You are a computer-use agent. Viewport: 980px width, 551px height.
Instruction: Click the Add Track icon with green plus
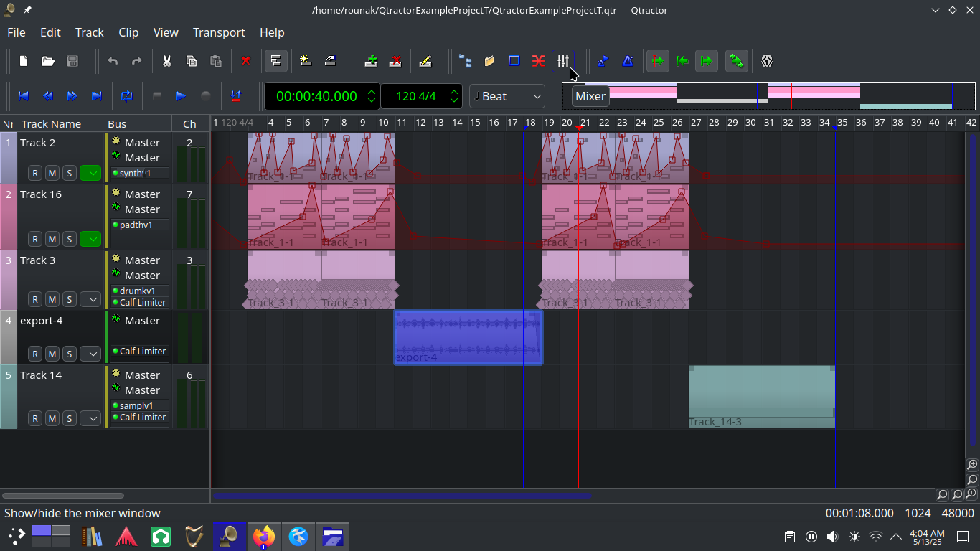click(371, 61)
